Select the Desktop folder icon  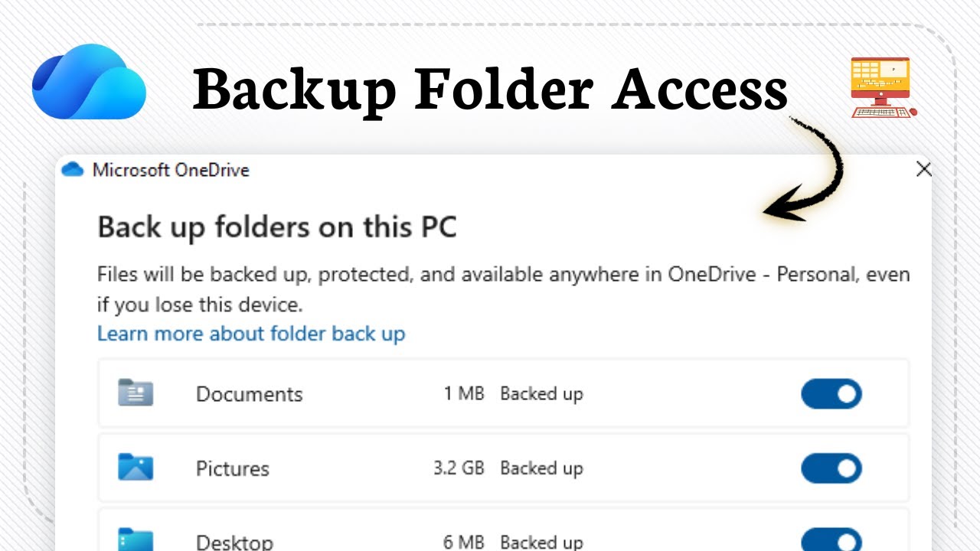[136, 540]
